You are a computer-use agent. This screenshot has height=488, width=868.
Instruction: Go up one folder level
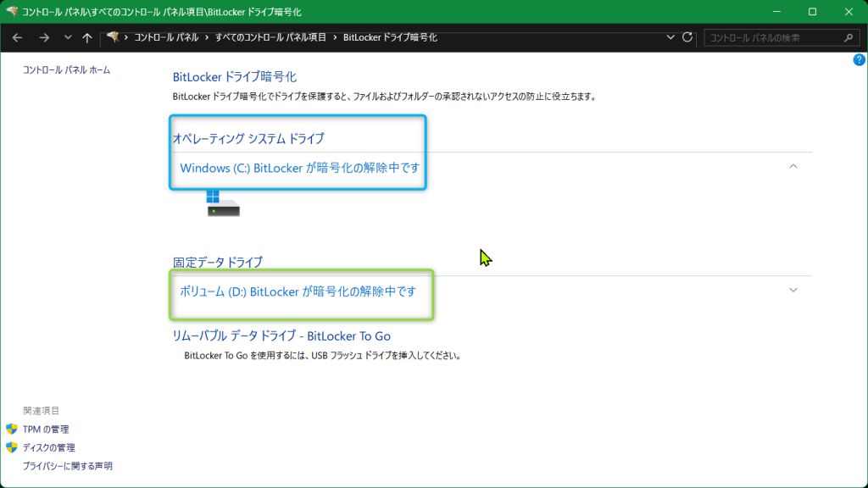click(x=87, y=38)
